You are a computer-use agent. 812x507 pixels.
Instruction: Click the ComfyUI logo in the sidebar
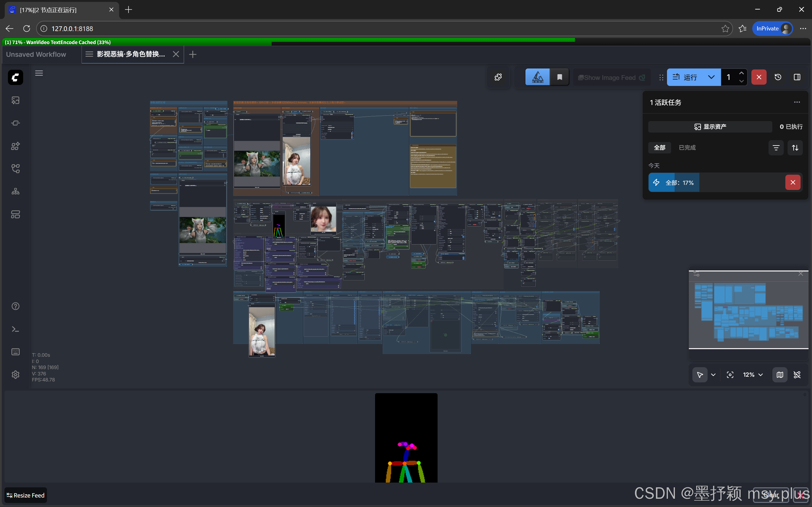[16, 77]
